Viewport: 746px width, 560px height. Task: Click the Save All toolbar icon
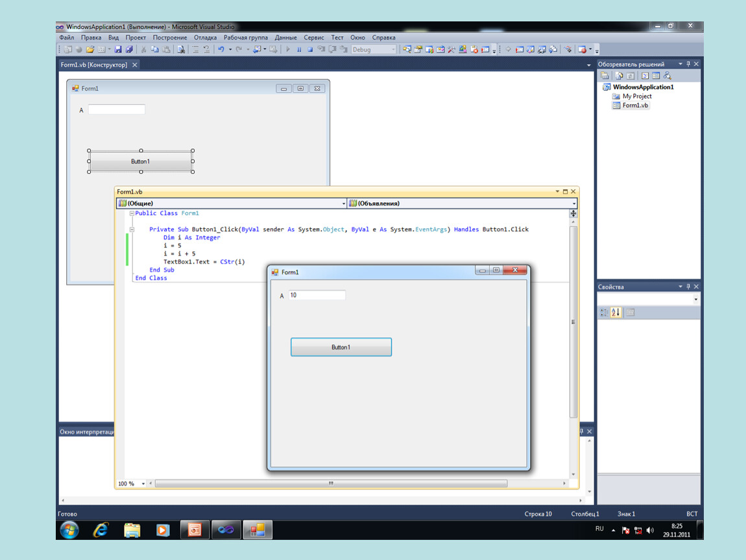click(129, 49)
